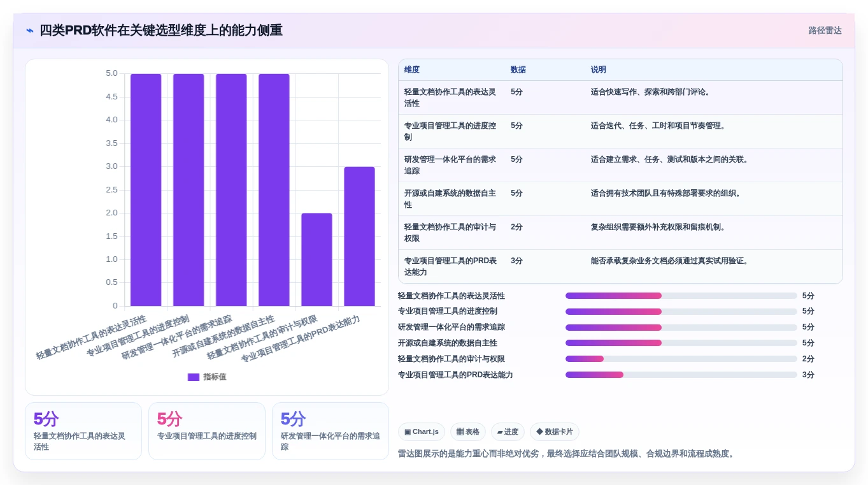Toggle the 指标值 legend swatch
This screenshot has width=868, height=485.
tap(194, 377)
